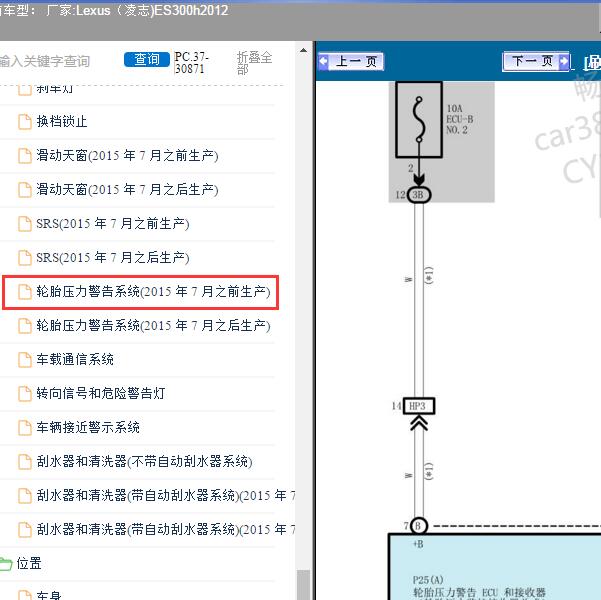Screen dimensions: 601x600
Task: Open SRS(2015 年 7 月之前生产)
Action: click(113, 224)
